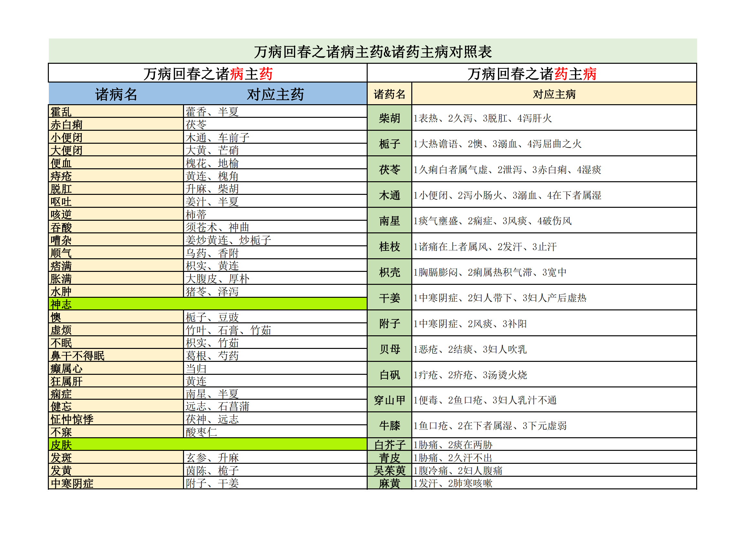Click the green category row 神志
Screen dimensions: 756x535
pos(208,304)
